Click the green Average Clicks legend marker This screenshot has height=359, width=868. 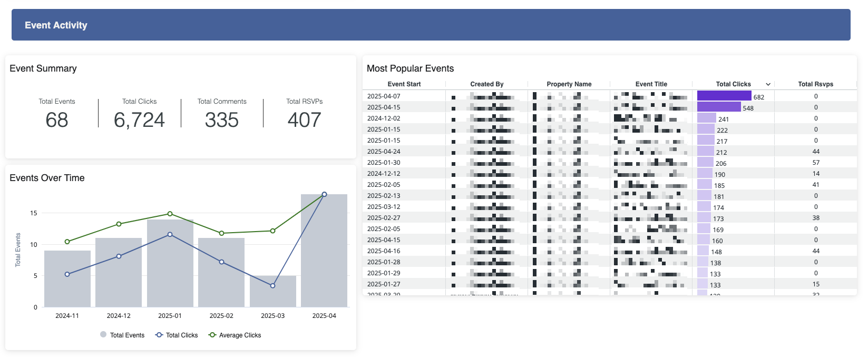pos(212,335)
